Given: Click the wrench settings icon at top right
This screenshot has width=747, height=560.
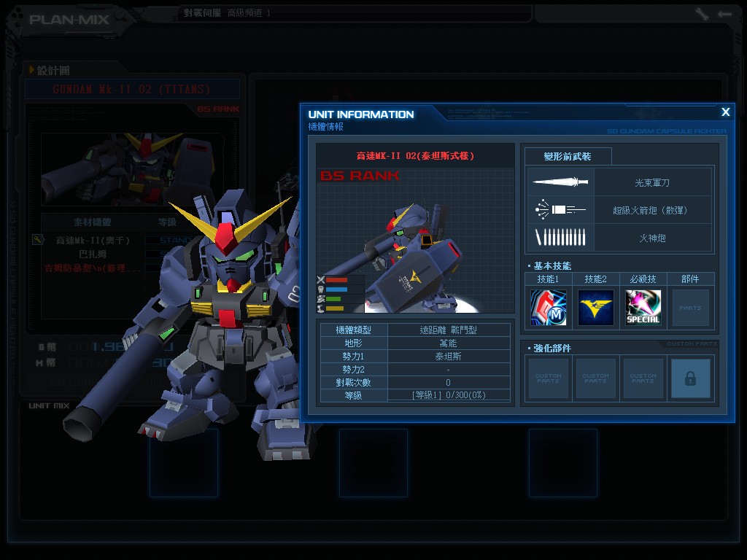Looking at the screenshot, I should point(702,14).
